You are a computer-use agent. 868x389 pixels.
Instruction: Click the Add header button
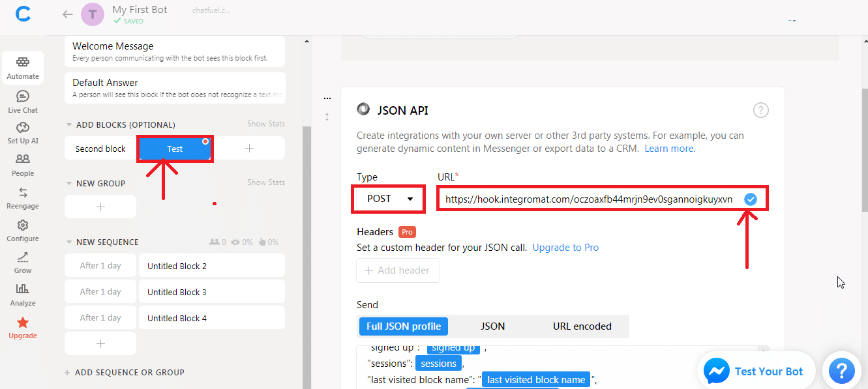coord(398,270)
